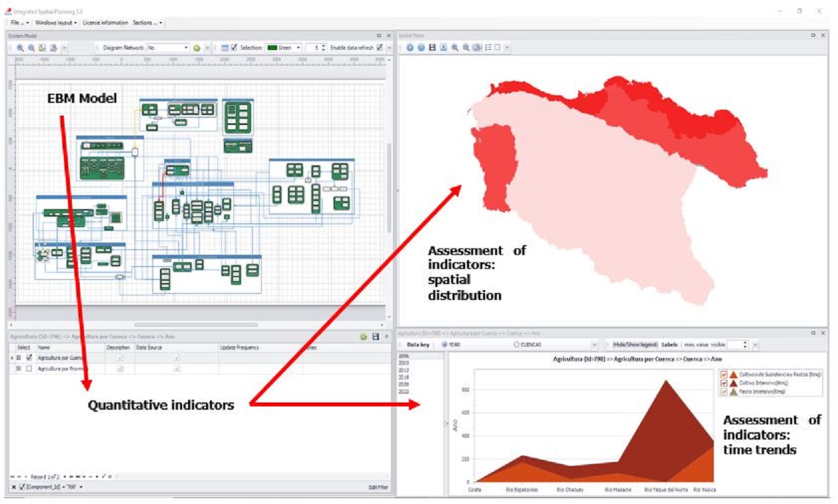Click zoom out icon in System Model toolbar
838x504 pixels.
(31, 48)
